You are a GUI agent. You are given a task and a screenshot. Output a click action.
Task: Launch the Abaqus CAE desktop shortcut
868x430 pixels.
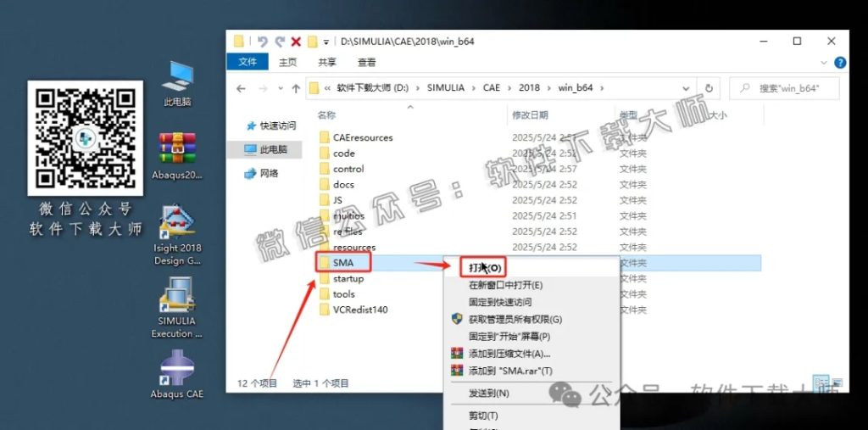[177, 374]
